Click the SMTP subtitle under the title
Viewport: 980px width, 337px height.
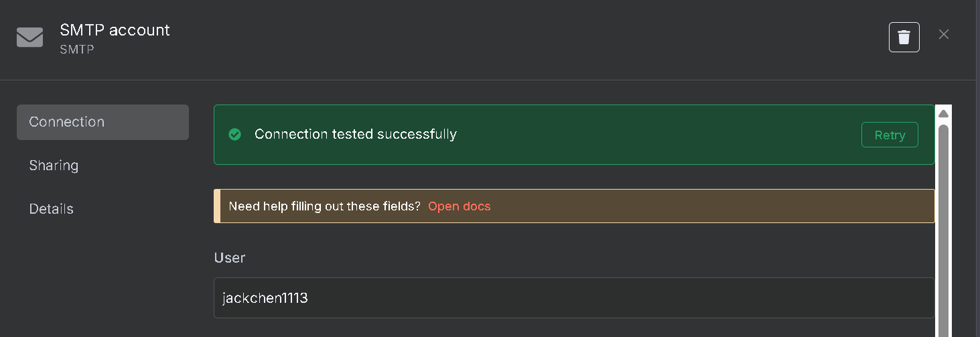tap(76, 50)
